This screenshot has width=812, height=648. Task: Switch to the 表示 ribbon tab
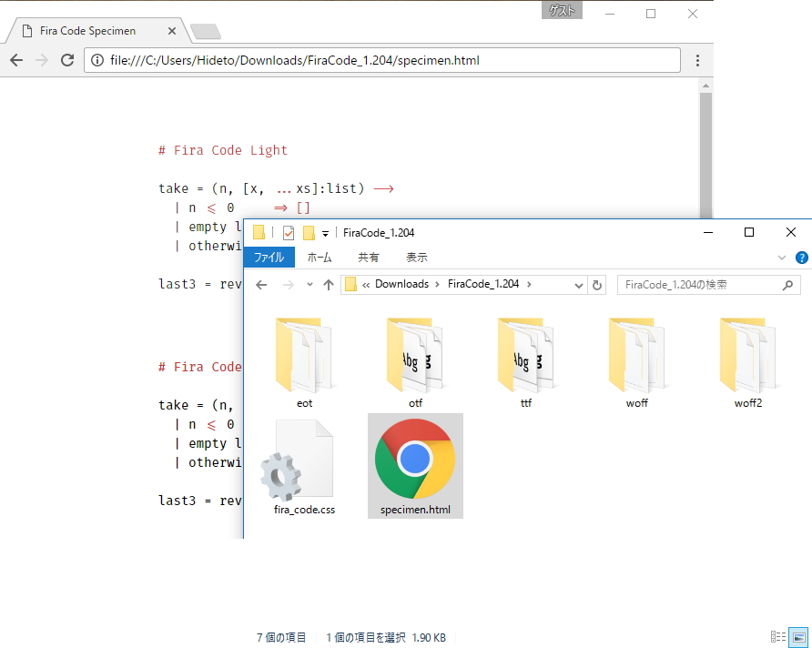pyautogui.click(x=416, y=257)
